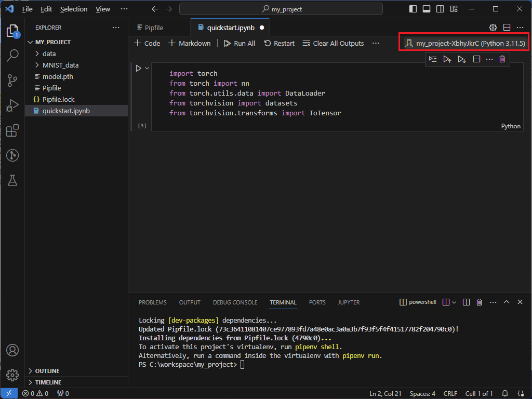Open the Testing flask icon view
532x399 pixels.
[12, 180]
